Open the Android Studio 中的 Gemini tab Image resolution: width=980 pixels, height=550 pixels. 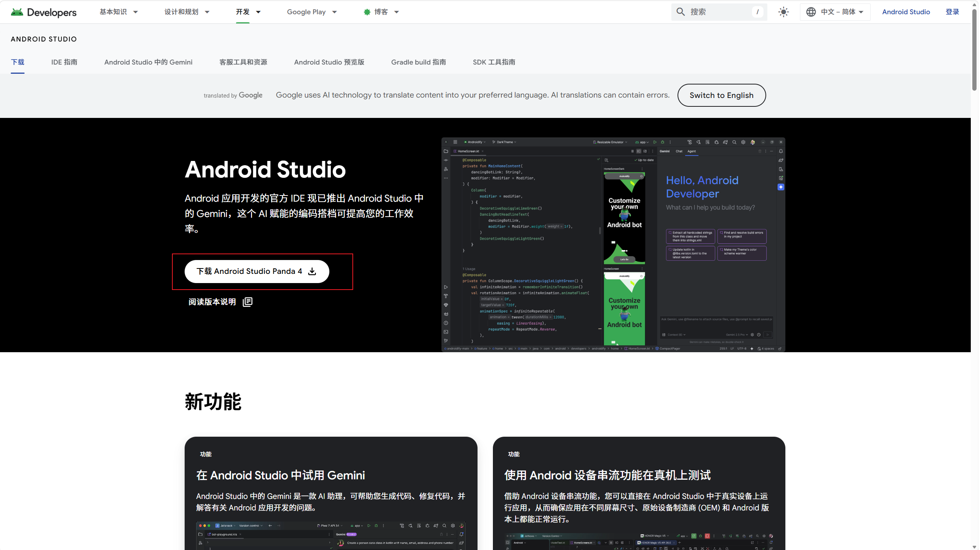click(x=148, y=62)
